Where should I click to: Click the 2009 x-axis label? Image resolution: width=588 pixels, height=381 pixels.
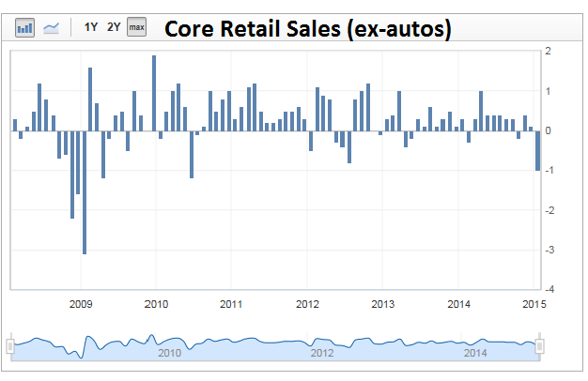click(x=81, y=304)
